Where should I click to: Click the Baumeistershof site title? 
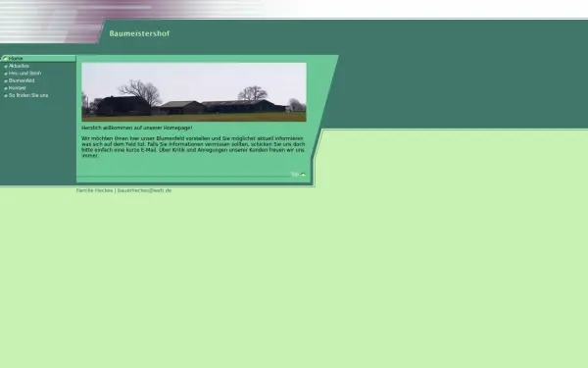139,33
